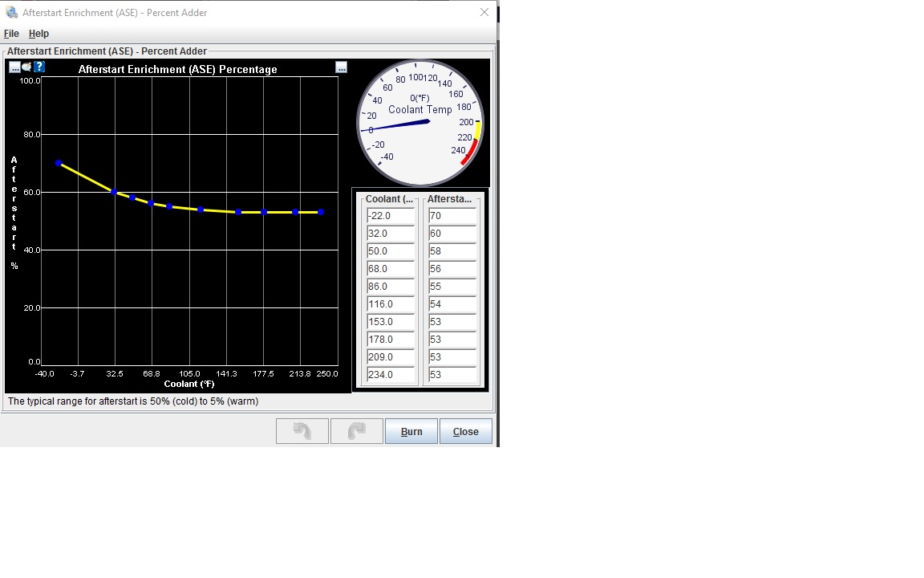
Task: Open the File menu
Action: [11, 34]
